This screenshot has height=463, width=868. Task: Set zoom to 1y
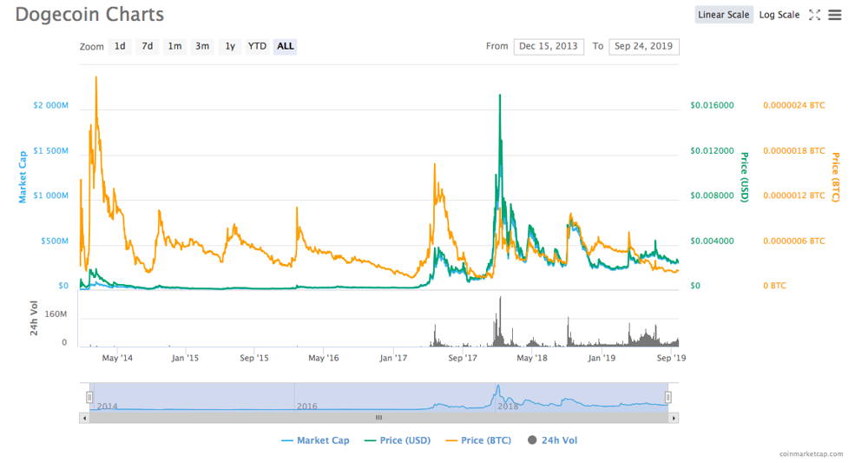click(x=230, y=46)
